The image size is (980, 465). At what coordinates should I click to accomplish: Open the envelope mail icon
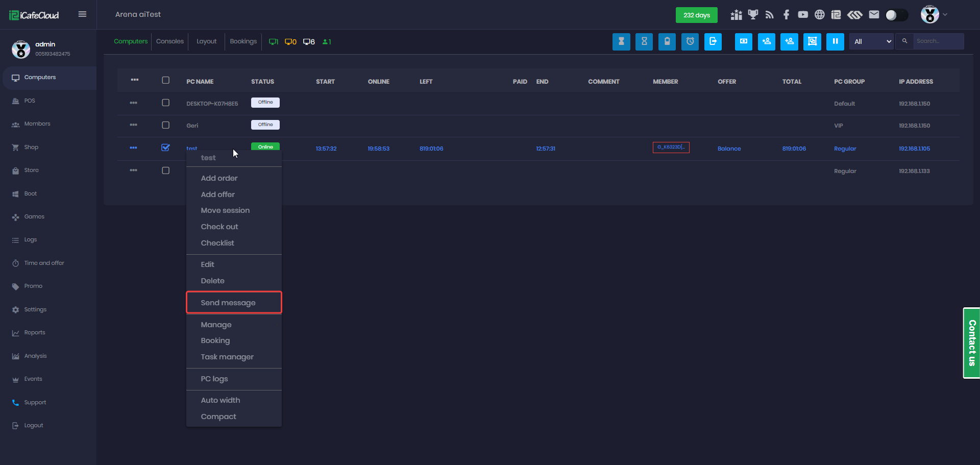click(874, 15)
